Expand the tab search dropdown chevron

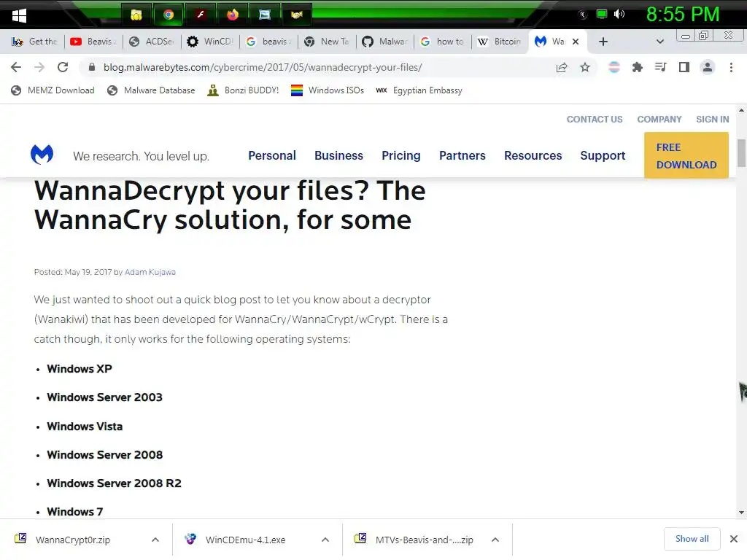pos(659,42)
